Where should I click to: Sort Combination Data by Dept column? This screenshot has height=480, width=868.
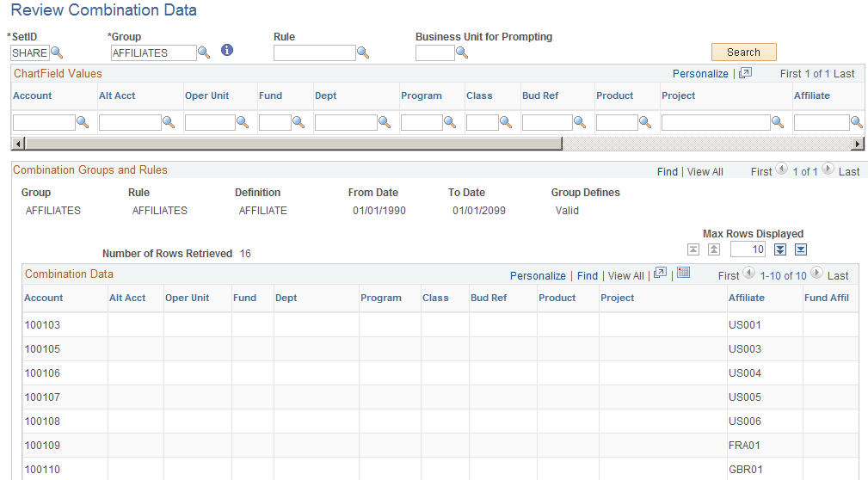286,298
